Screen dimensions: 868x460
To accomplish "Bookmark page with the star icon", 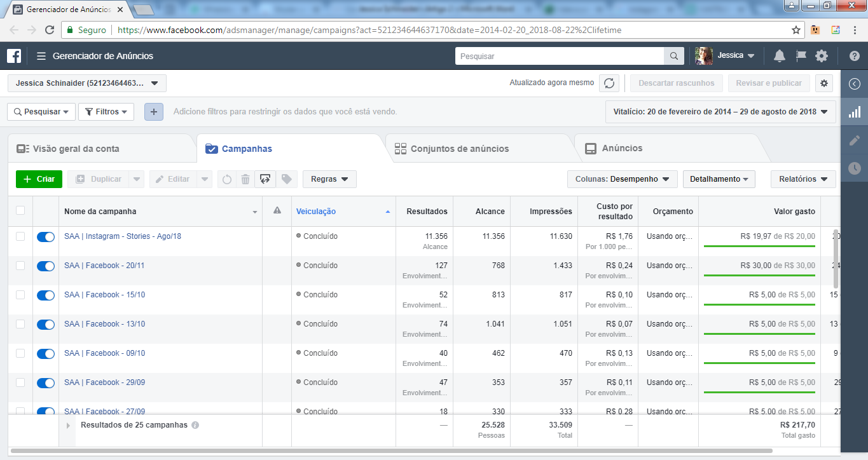I will tap(796, 30).
